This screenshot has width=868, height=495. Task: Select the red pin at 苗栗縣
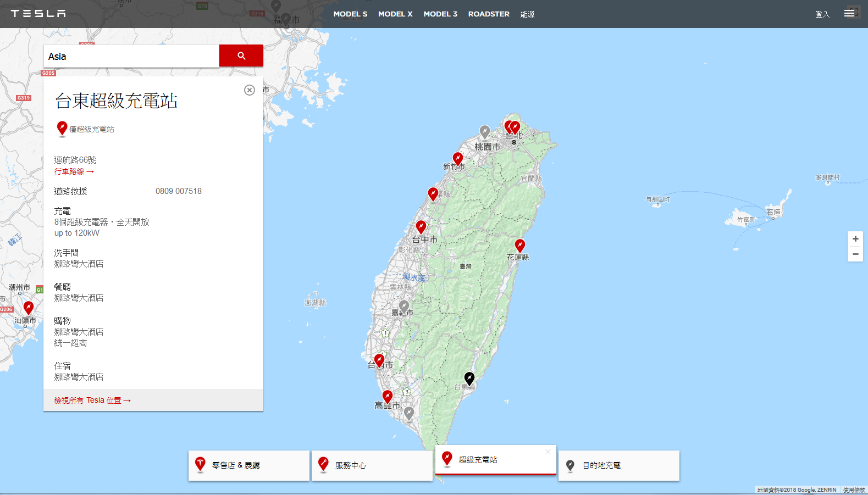coord(433,194)
